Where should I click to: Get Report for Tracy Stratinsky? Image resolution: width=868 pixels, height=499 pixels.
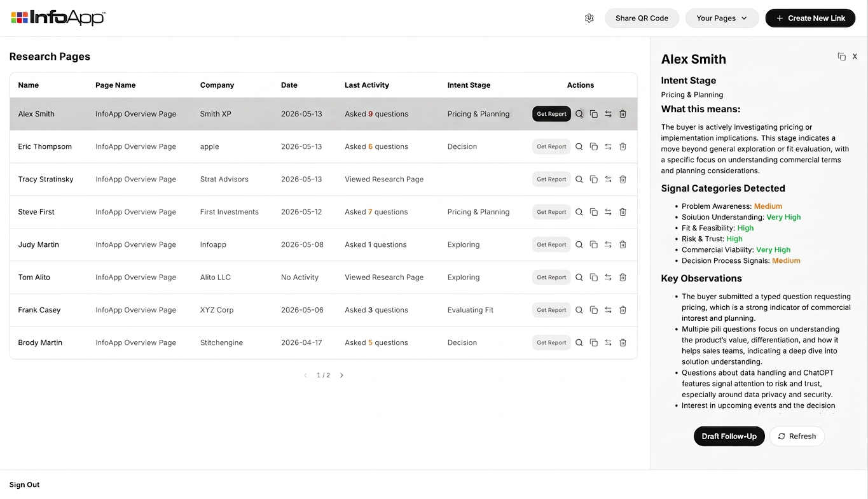[x=551, y=179]
